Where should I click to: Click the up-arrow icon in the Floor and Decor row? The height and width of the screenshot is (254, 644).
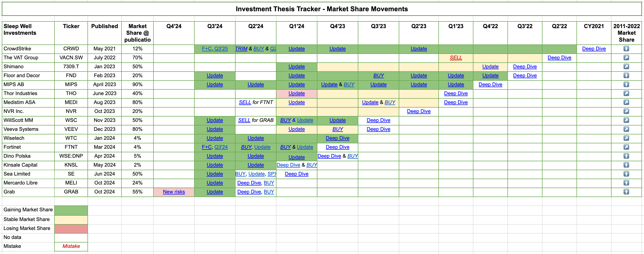tap(626, 75)
